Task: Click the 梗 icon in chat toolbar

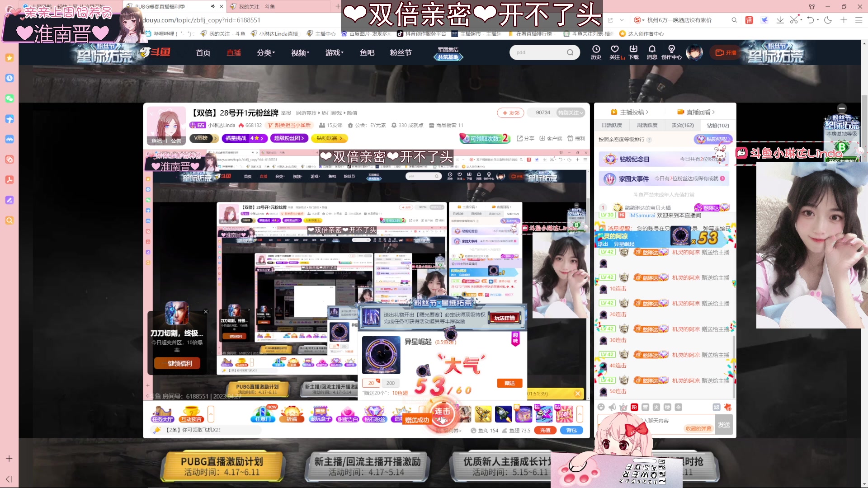Action: point(667,407)
